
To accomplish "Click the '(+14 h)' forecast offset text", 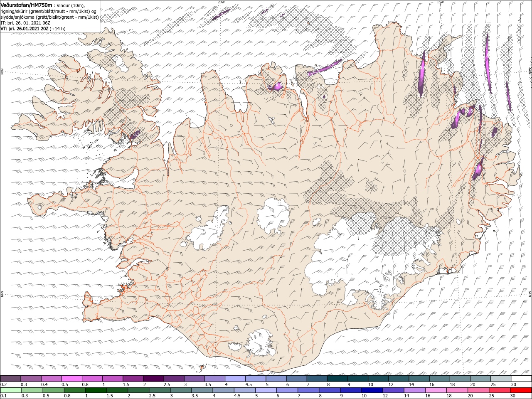I will [57, 29].
